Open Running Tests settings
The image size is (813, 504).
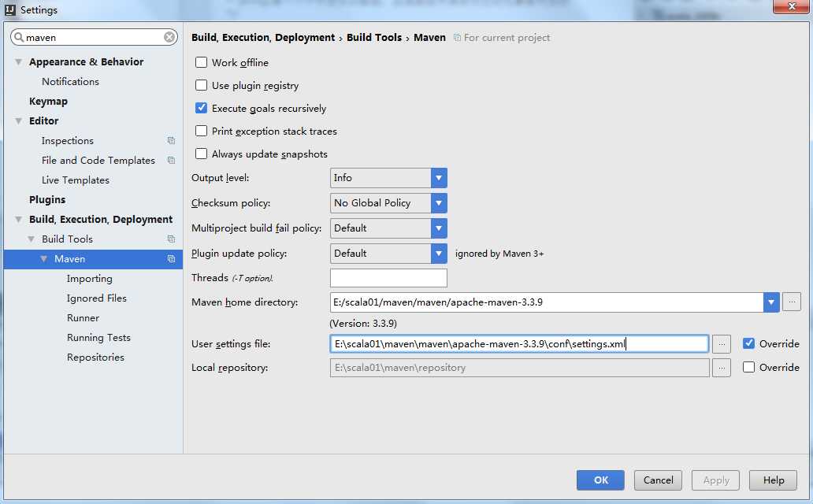tap(98, 338)
